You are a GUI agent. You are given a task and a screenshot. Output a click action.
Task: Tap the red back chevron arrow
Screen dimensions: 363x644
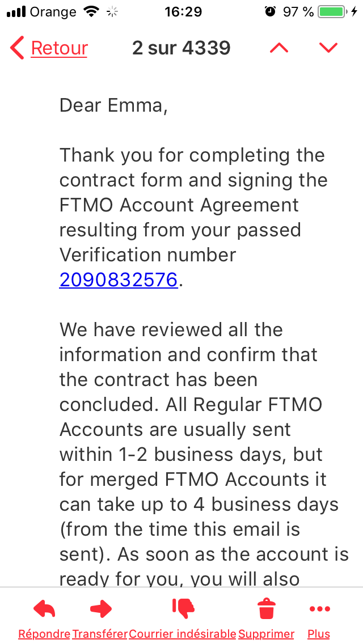[17, 48]
